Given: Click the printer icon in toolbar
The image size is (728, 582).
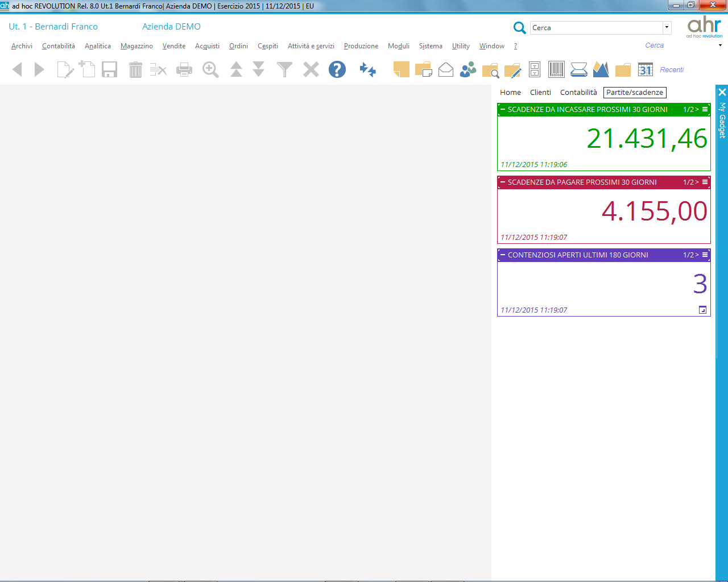Looking at the screenshot, I should [184, 70].
